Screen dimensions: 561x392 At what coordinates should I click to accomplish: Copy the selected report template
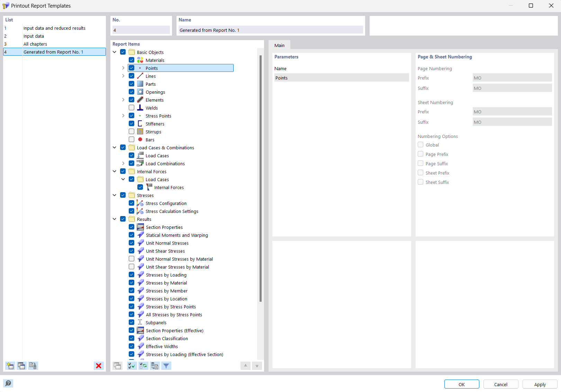pyautogui.click(x=21, y=366)
